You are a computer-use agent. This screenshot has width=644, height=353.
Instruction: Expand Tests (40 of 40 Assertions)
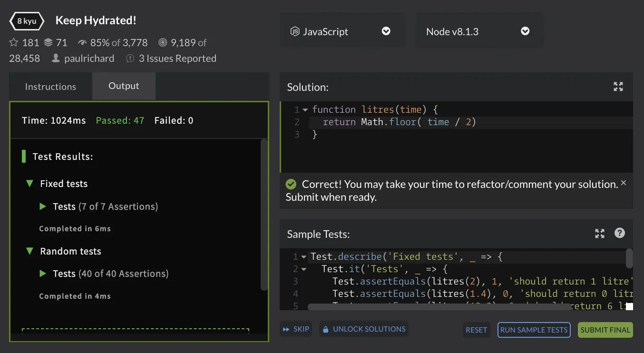tap(43, 274)
